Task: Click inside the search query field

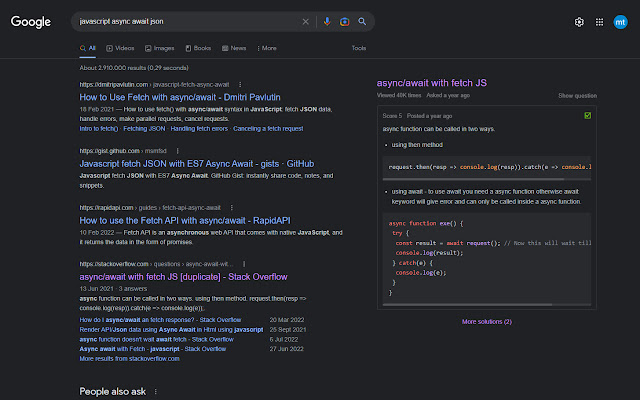Action: pyautogui.click(x=188, y=22)
